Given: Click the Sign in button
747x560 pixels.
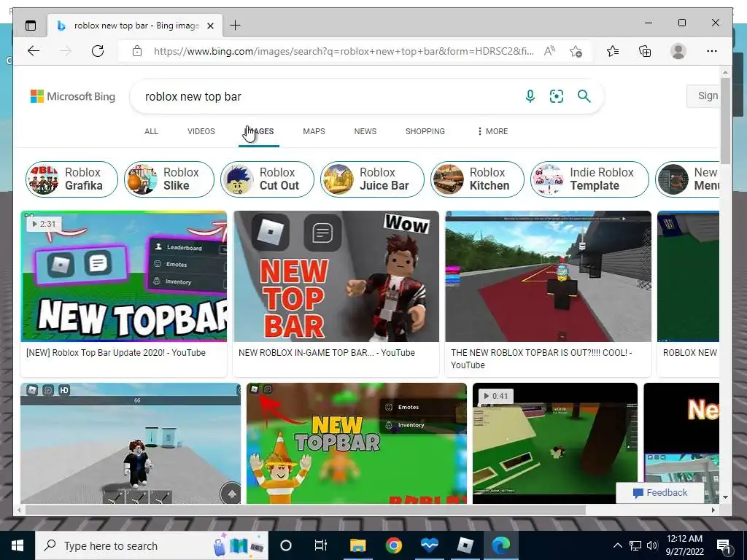Looking at the screenshot, I should point(703,96).
